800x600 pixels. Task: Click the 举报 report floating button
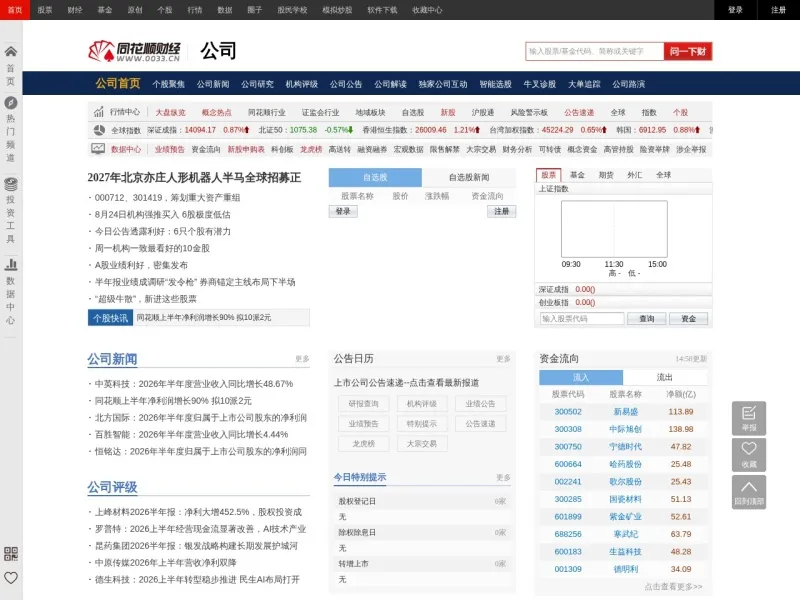(748, 418)
